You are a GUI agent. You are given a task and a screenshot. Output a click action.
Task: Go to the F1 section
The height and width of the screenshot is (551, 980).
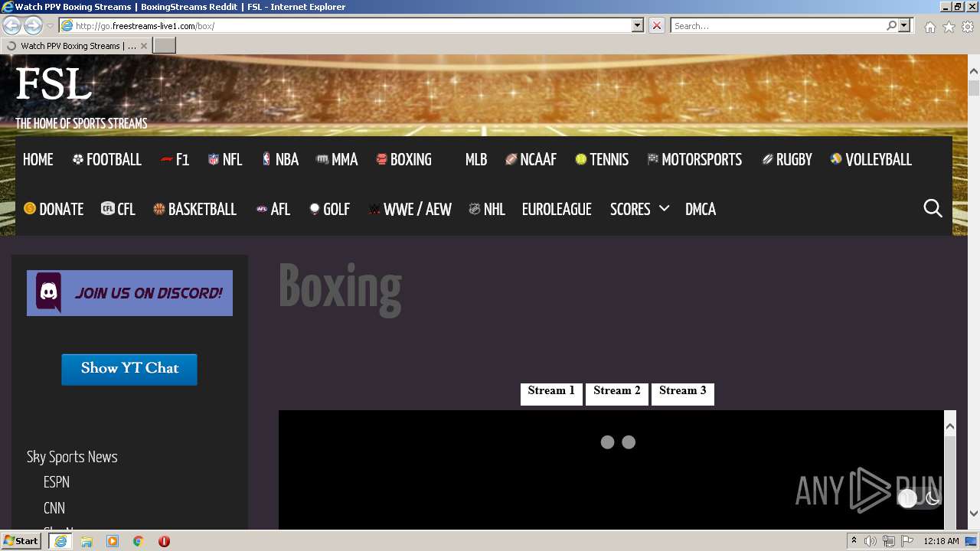point(175,159)
